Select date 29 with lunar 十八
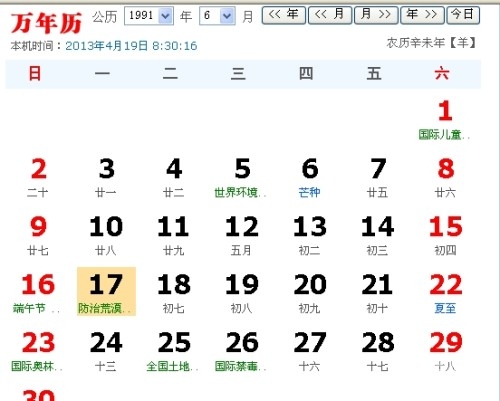 [x=446, y=352]
